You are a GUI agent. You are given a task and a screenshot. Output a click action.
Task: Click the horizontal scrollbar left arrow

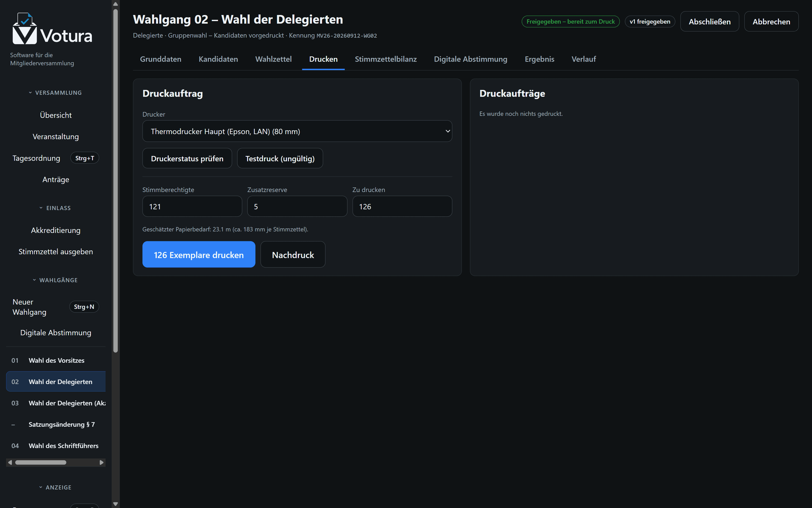10,463
